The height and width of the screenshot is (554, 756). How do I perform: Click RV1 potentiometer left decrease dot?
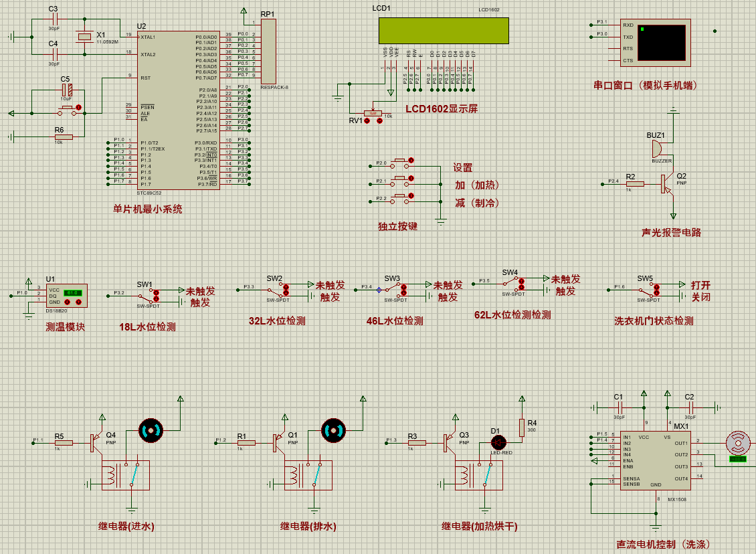(367, 120)
